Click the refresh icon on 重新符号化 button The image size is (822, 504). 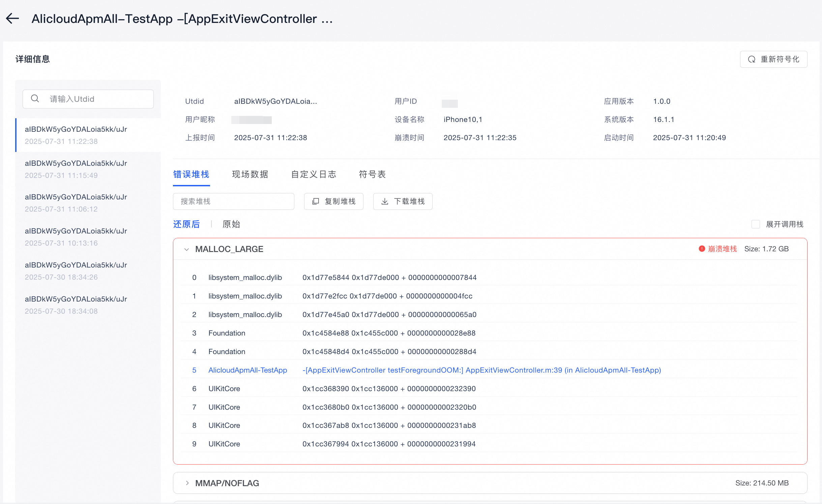click(x=752, y=59)
